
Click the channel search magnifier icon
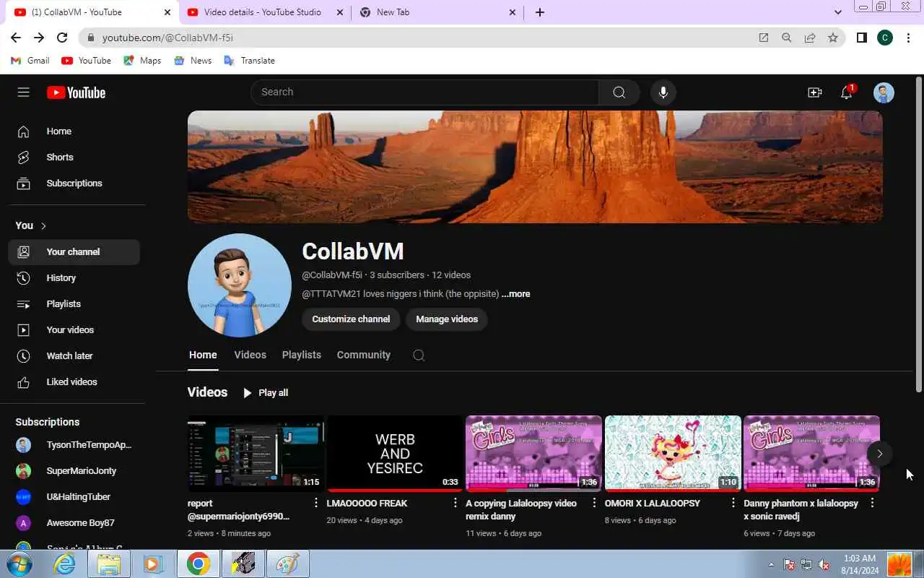(419, 355)
